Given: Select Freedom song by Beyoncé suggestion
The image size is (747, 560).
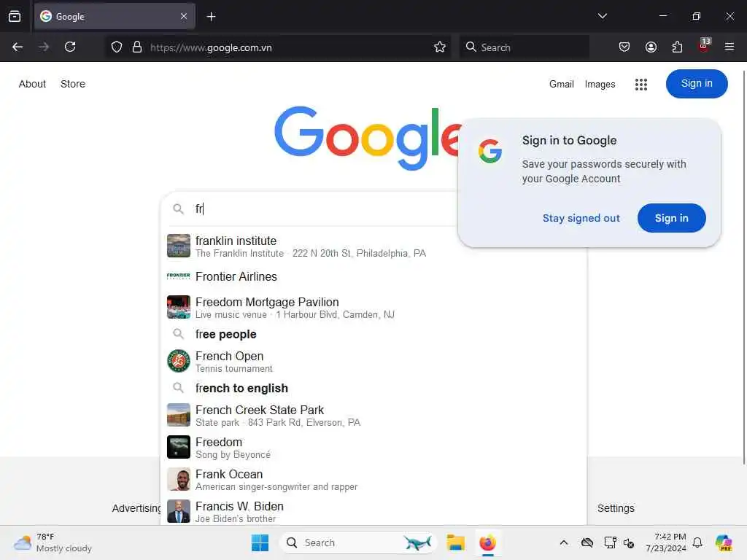Looking at the screenshot, I should (373, 448).
